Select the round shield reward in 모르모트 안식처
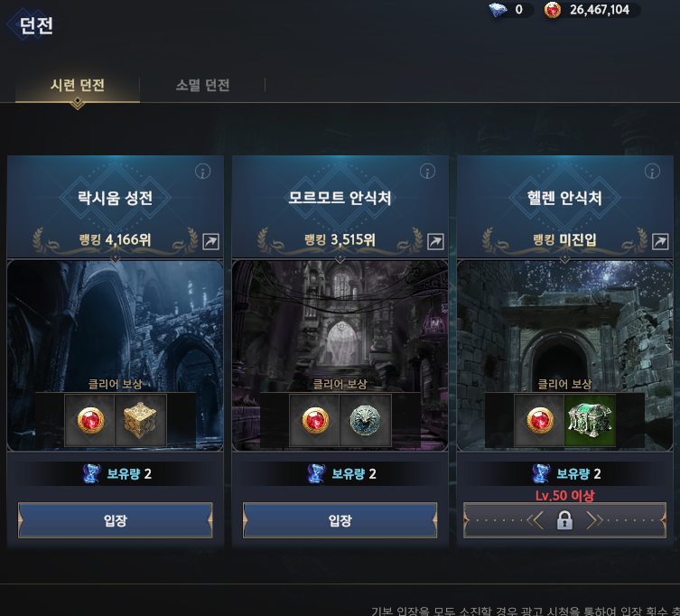Screen dimensions: 680x616 pos(365,420)
